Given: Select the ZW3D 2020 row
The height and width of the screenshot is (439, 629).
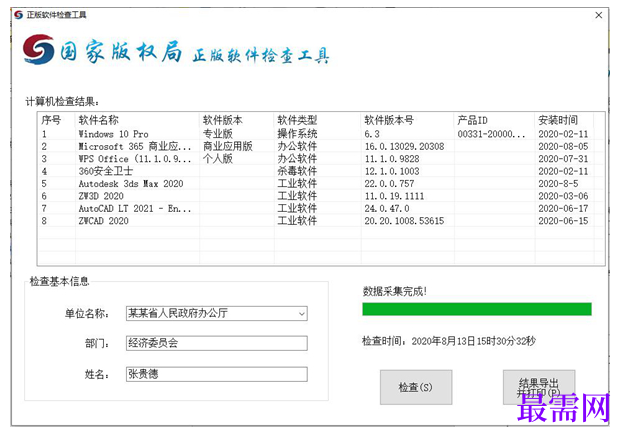Looking at the screenshot, I should [x=321, y=196].
